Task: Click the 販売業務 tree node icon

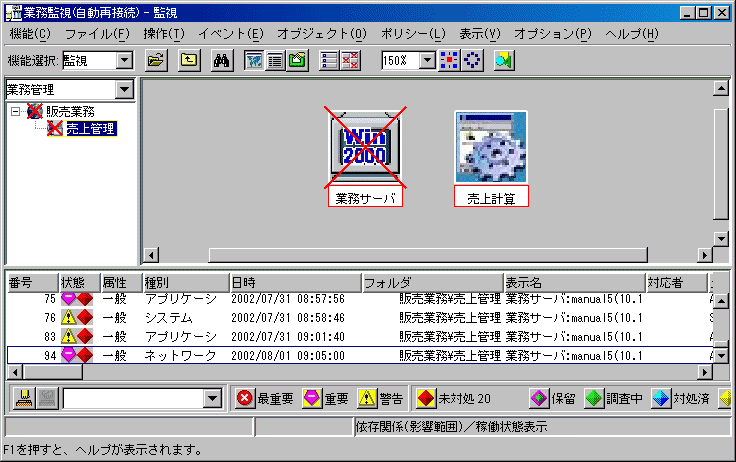Action: 35,111
